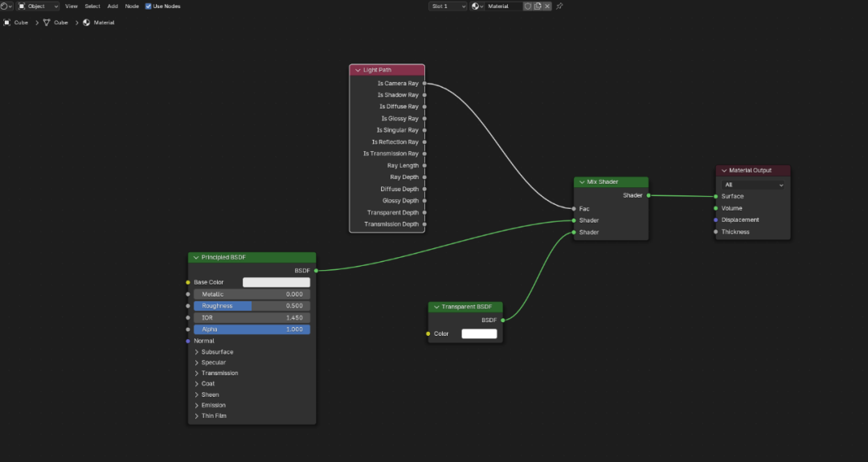Expand the Subsurface panel
Viewport: 868px width, 462px height.
click(x=197, y=352)
